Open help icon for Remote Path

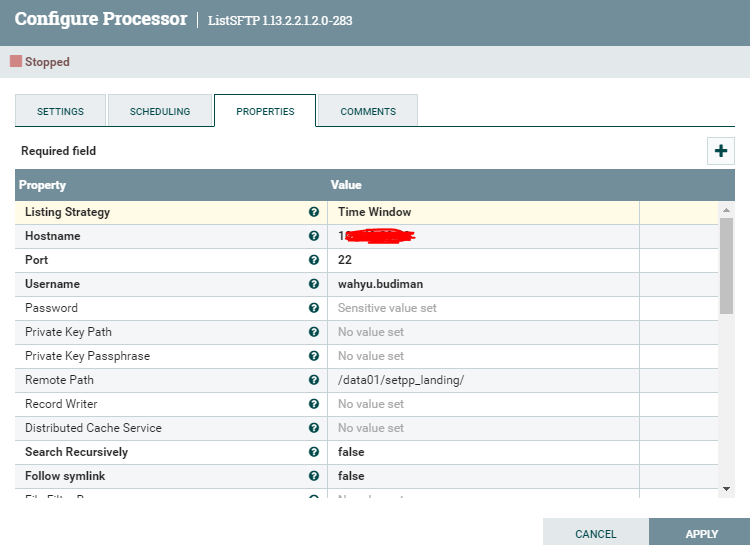pyautogui.click(x=314, y=380)
